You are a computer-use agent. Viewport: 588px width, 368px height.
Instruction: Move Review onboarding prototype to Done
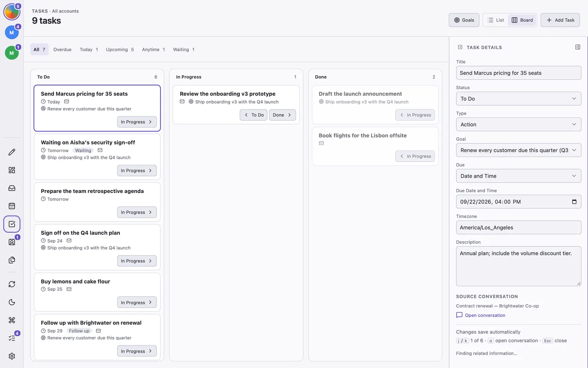[x=282, y=115]
